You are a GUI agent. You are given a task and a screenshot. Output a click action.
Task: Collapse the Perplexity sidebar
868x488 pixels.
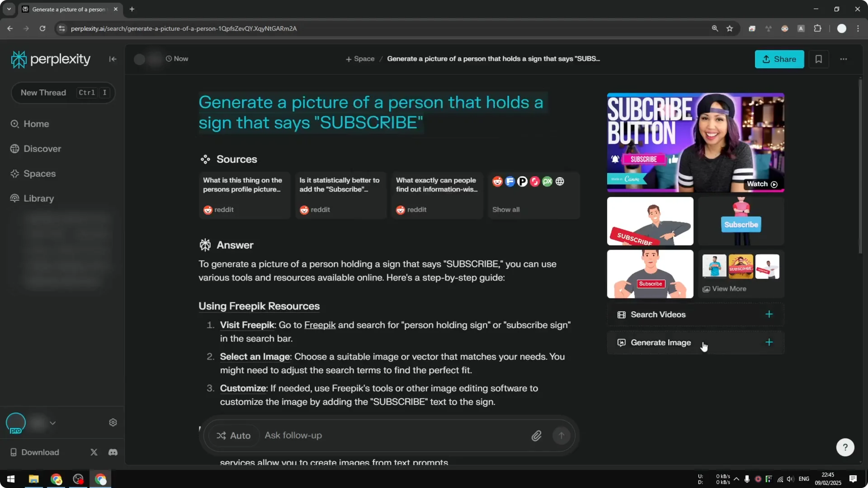pos(113,59)
